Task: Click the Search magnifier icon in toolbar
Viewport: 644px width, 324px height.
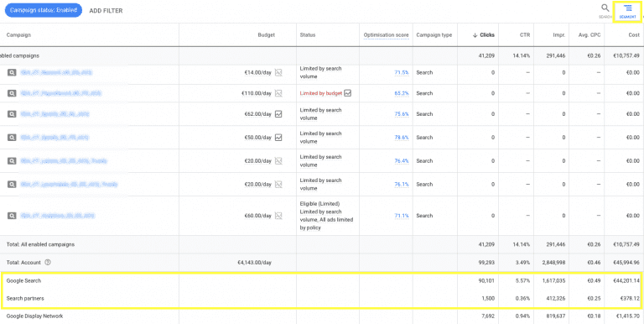Action: (x=605, y=8)
